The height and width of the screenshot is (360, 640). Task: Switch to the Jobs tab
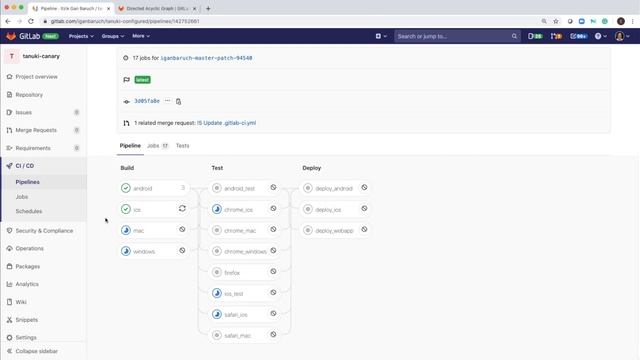click(158, 146)
